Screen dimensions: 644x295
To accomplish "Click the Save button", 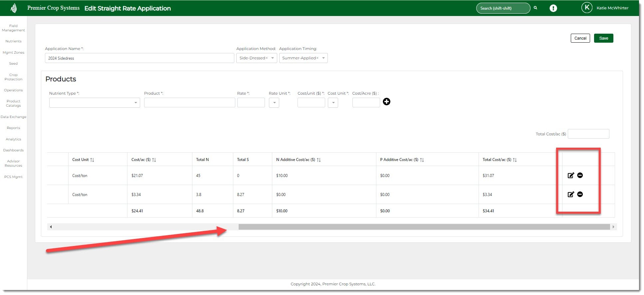I will pyautogui.click(x=603, y=38).
